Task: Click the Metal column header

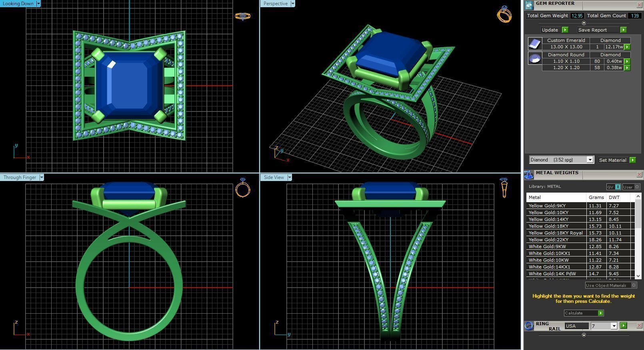Action: coord(556,197)
